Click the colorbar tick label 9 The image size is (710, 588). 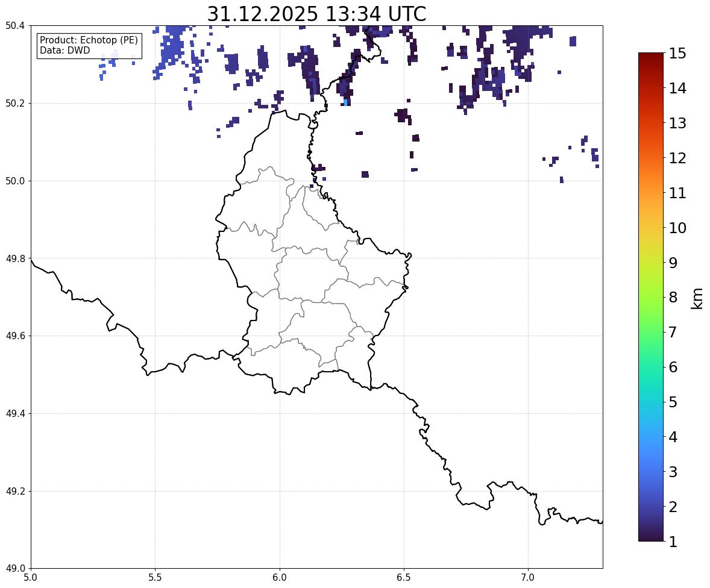[x=673, y=263]
